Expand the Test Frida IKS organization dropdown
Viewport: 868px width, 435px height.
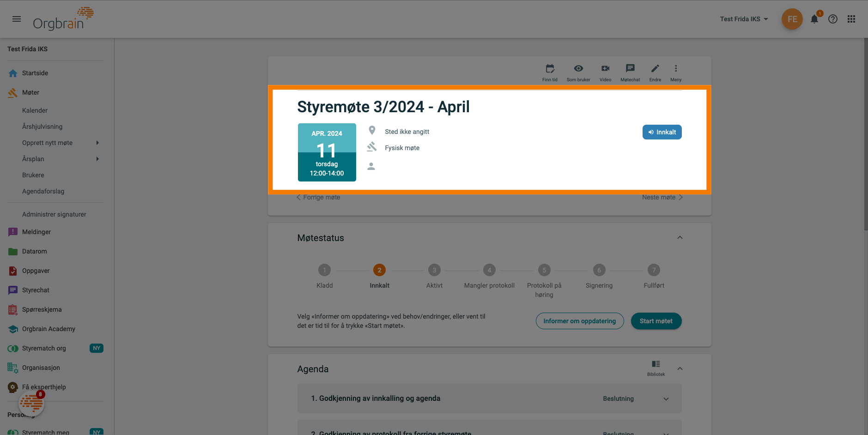tap(744, 19)
